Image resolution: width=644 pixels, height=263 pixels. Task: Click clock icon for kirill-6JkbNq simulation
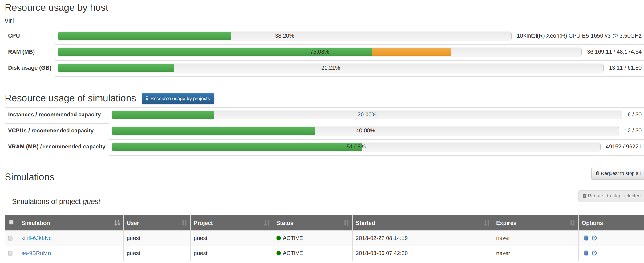594,238
